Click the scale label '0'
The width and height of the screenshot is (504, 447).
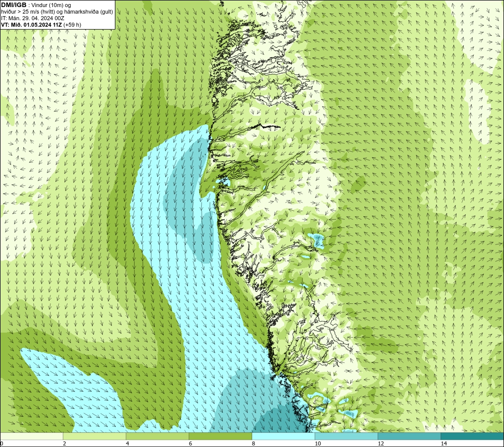coord(2,444)
